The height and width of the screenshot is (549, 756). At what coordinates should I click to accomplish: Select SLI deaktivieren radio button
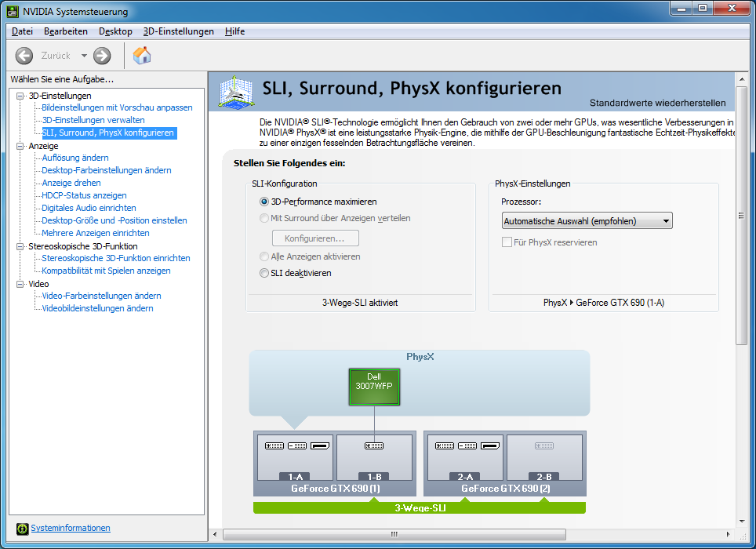(x=264, y=273)
